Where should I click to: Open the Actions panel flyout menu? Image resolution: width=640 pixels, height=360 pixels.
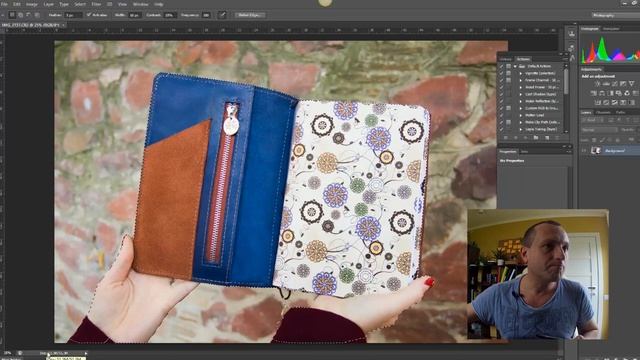pos(566,59)
